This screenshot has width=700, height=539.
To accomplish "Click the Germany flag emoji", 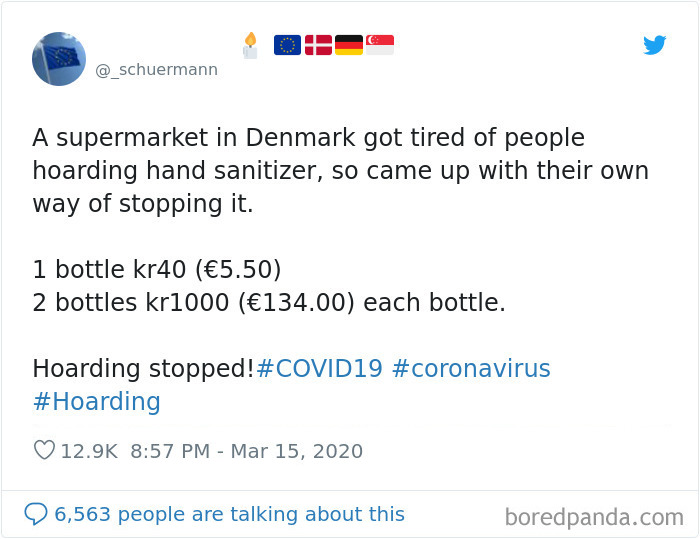I will click(349, 45).
